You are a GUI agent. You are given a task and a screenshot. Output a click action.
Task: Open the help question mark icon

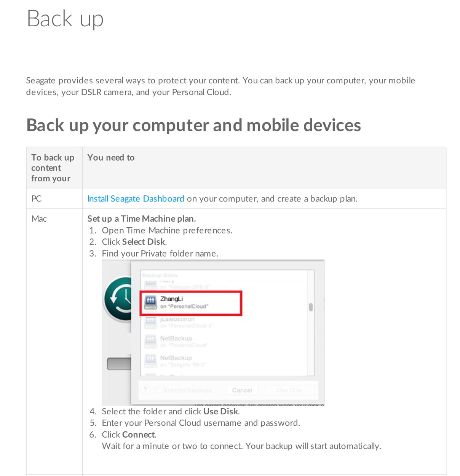145,390
